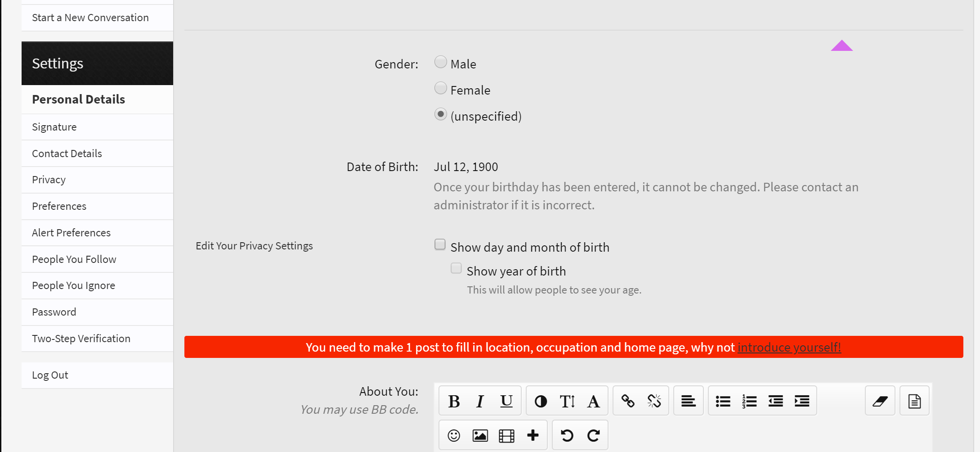The image size is (980, 452).
Task: Open the font family tool
Action: (x=594, y=401)
